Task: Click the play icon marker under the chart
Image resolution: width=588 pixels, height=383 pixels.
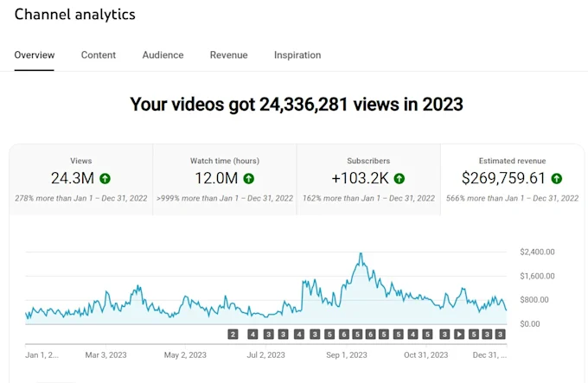Action: pyautogui.click(x=459, y=334)
